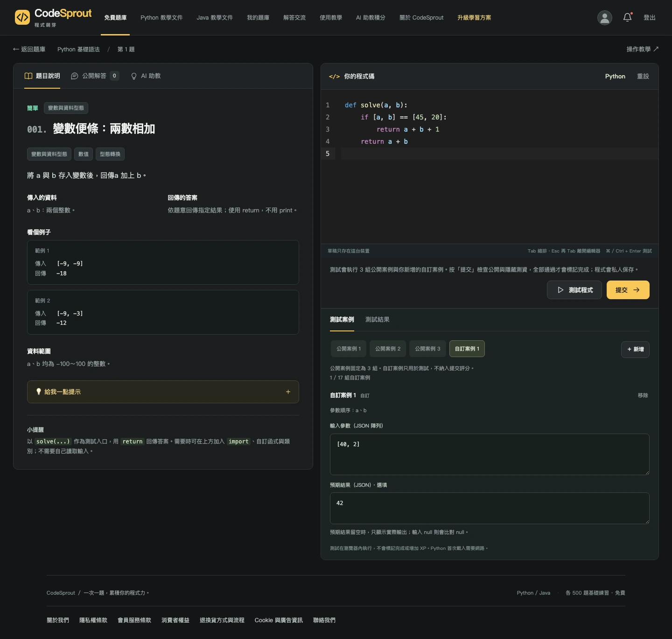
Task: Run code with 測試程式 button
Action: coord(574,290)
